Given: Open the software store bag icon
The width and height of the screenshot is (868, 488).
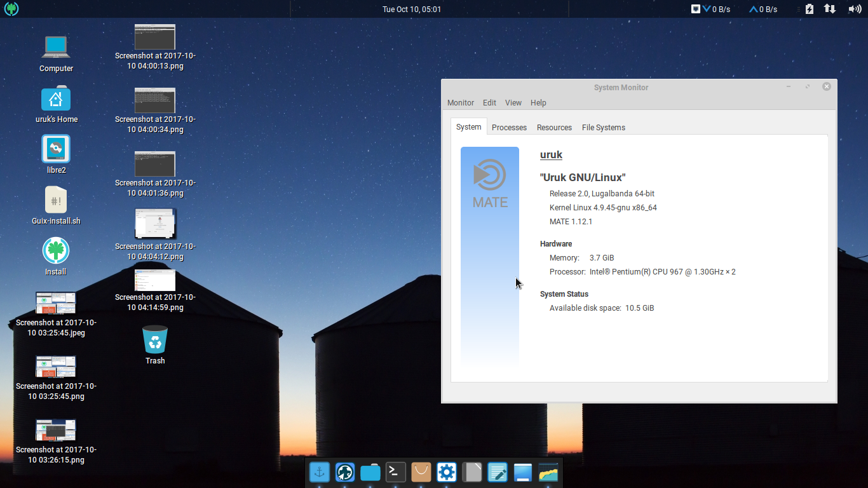Looking at the screenshot, I should click(421, 472).
